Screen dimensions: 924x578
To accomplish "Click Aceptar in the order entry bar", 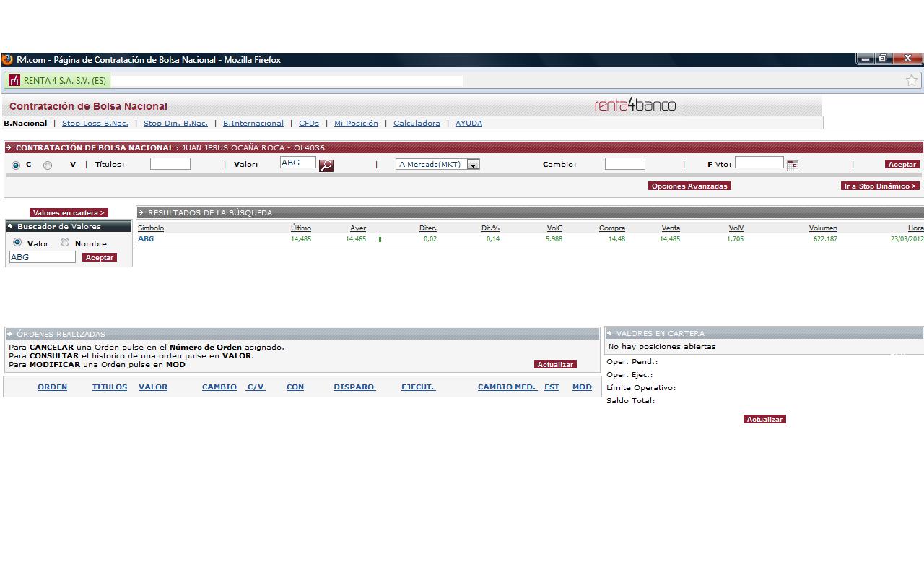I will pyautogui.click(x=902, y=165).
